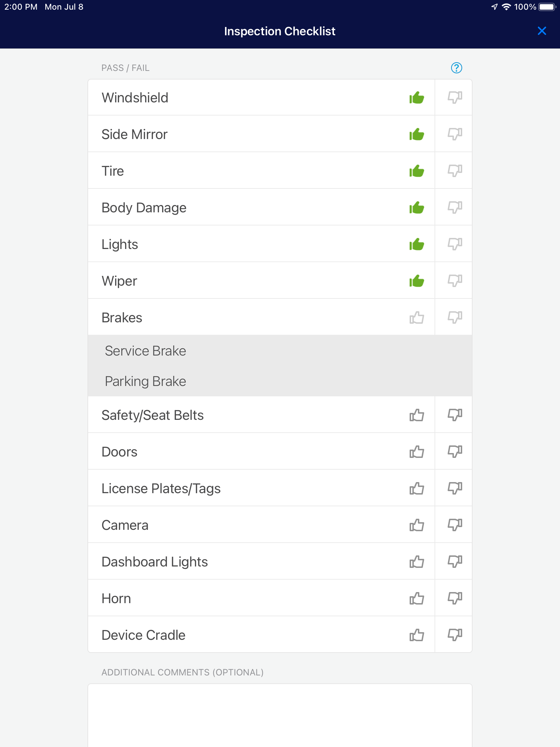
Task: Fail Device Cradle with thumbs down
Action: coord(455,635)
